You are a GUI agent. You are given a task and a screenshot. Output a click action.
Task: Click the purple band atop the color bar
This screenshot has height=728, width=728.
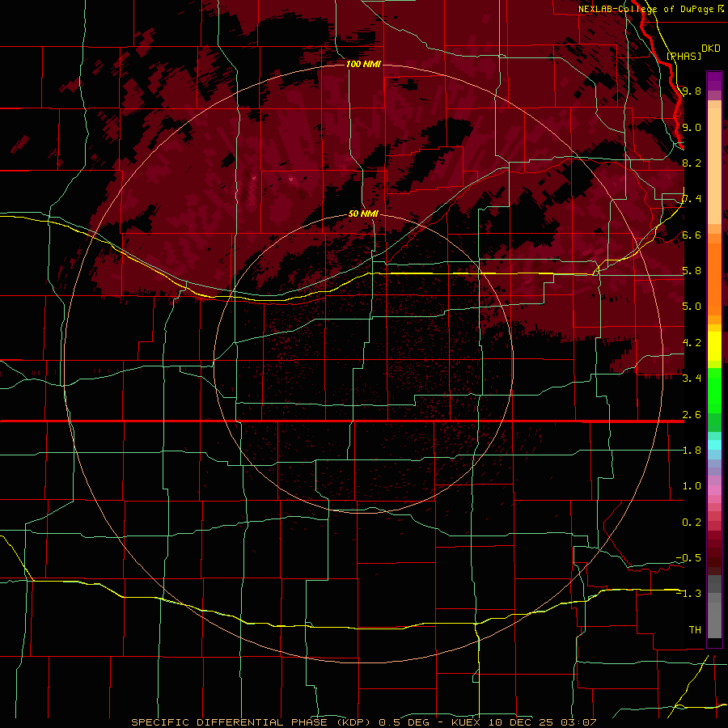tap(714, 81)
